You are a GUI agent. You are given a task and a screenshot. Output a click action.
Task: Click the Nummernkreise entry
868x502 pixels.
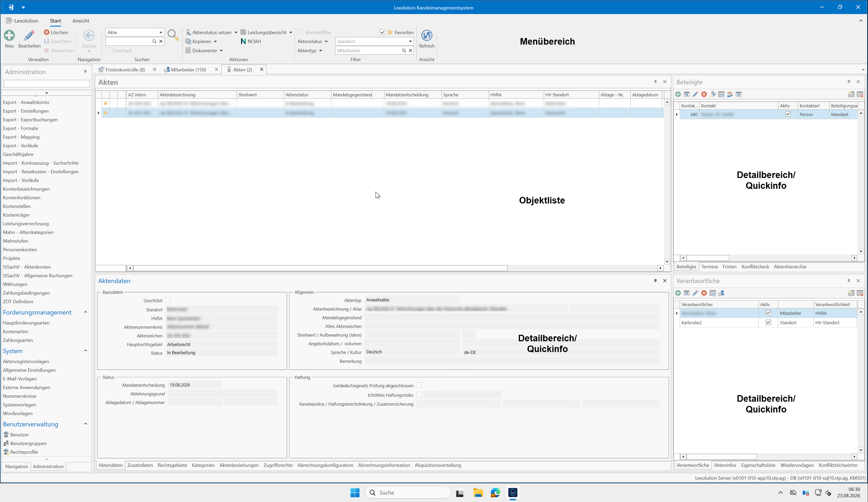point(20,396)
